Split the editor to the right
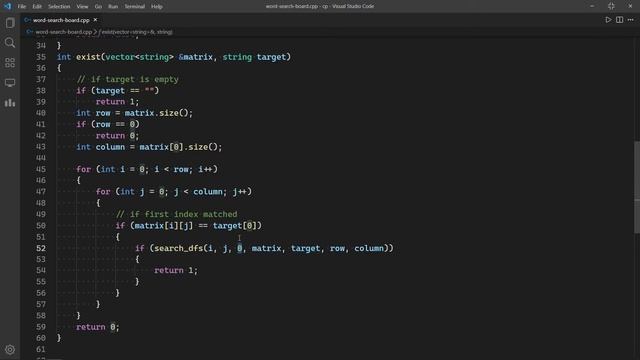Screen dimensions: 640x360 tap(620, 20)
